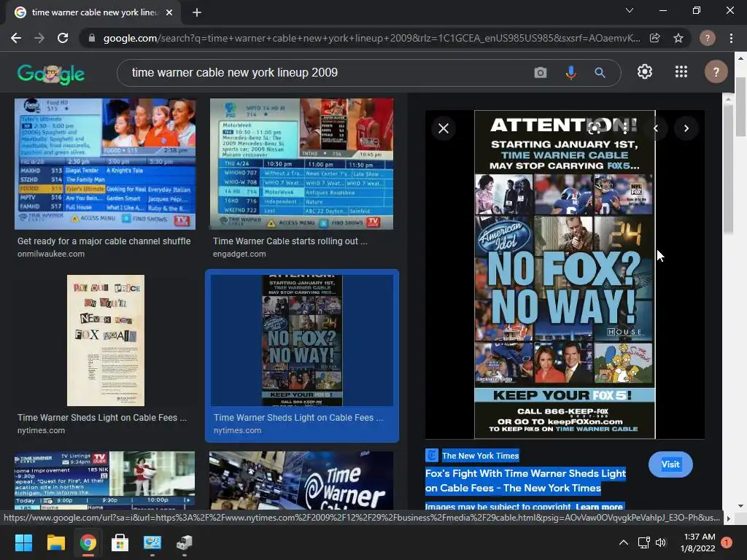
Task: Search by image using the camera icon
Action: [x=541, y=72]
